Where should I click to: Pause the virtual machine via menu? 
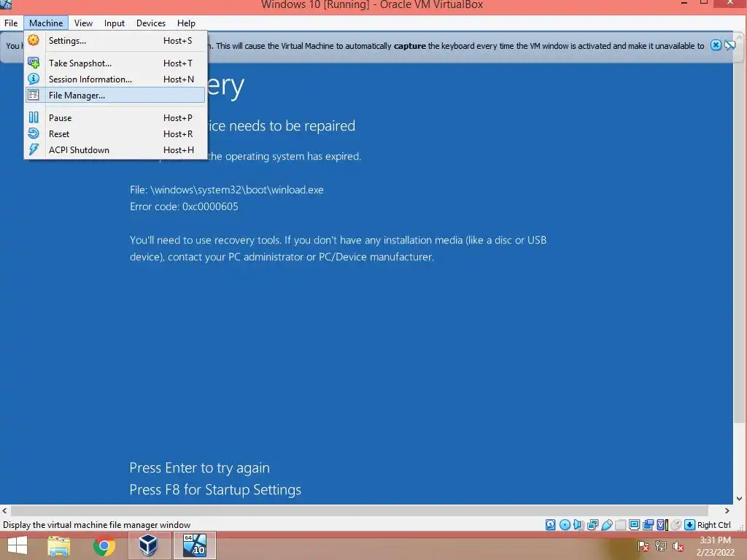tap(115, 117)
